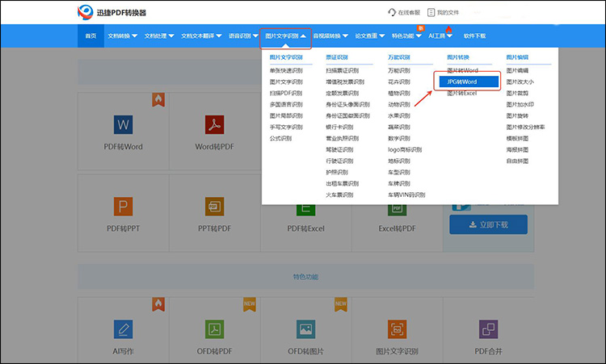Open the orange 图片文字识别 scan icon card
Image resolution: width=606 pixels, height=364 pixels.
click(397, 329)
